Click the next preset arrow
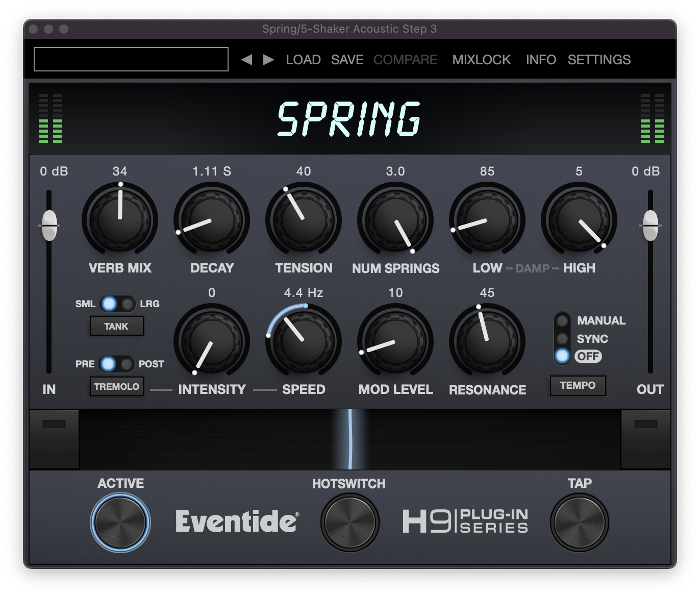 (x=268, y=60)
